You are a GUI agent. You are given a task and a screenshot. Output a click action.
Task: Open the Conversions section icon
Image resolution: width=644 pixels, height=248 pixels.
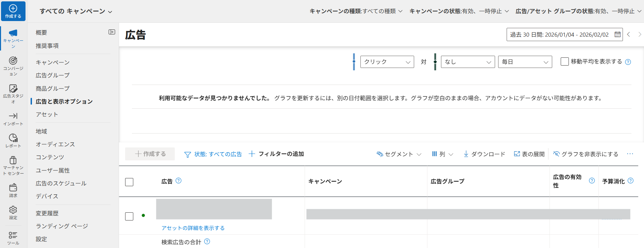click(x=13, y=61)
